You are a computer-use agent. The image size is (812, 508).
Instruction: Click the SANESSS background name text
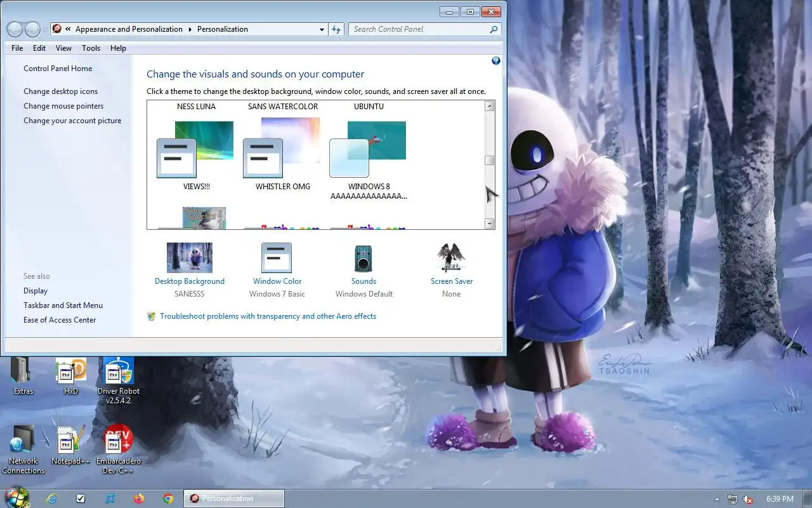(x=190, y=294)
